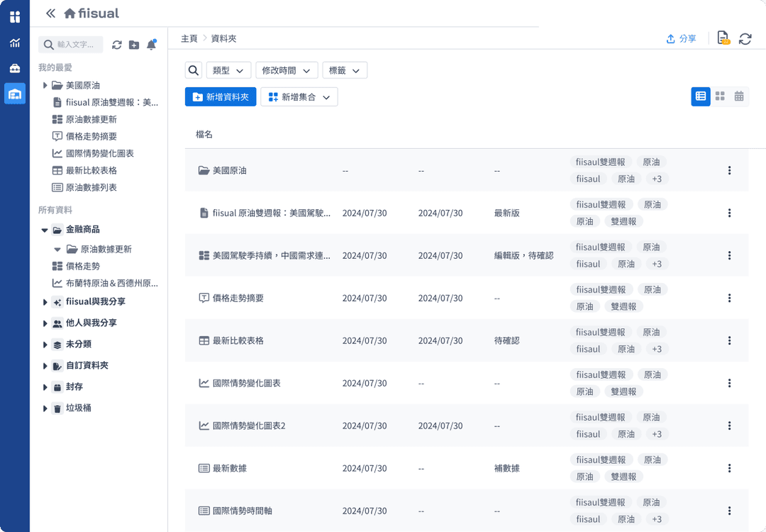Click the notification bell icon

coord(151,45)
